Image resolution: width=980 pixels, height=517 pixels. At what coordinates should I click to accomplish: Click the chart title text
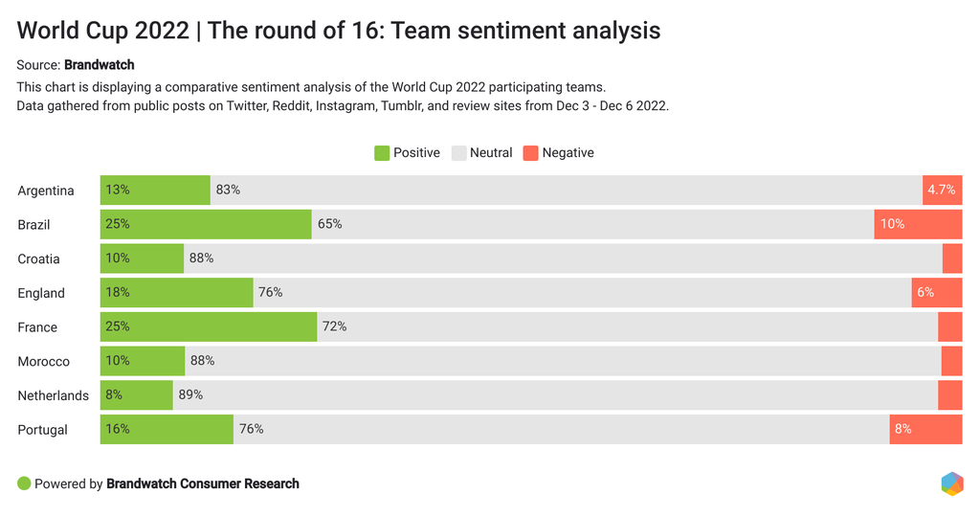click(339, 31)
